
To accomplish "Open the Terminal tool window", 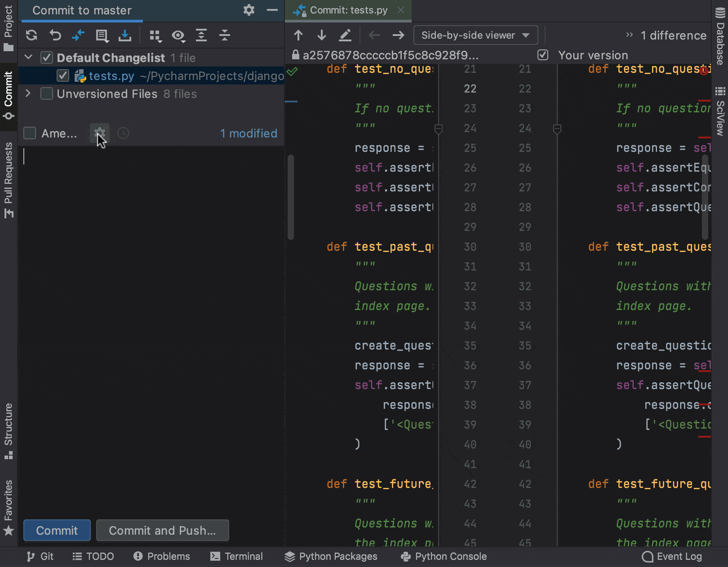I will coord(236,557).
